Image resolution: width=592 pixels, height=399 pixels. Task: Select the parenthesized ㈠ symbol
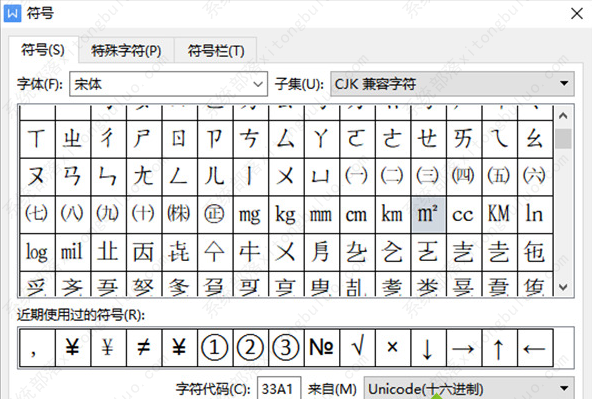[x=357, y=177]
